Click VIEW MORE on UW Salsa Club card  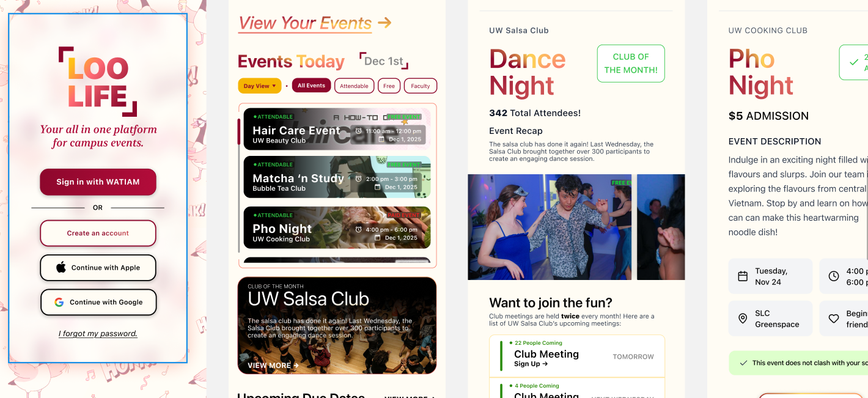pyautogui.click(x=273, y=365)
